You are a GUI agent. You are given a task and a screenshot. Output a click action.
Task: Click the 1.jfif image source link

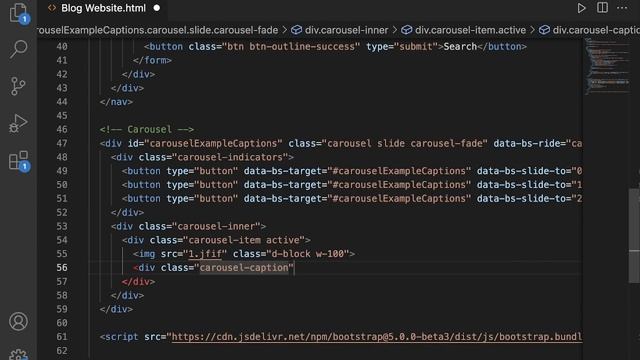point(205,254)
